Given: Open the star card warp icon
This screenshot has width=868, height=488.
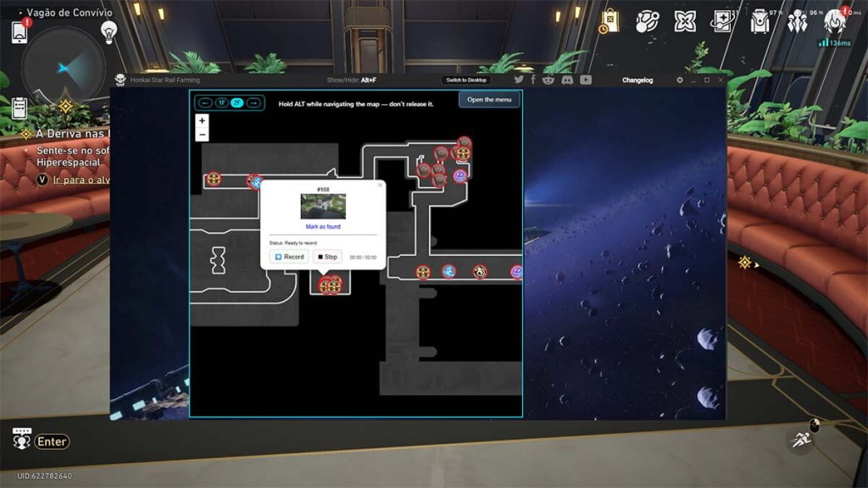Looking at the screenshot, I should (x=723, y=21).
